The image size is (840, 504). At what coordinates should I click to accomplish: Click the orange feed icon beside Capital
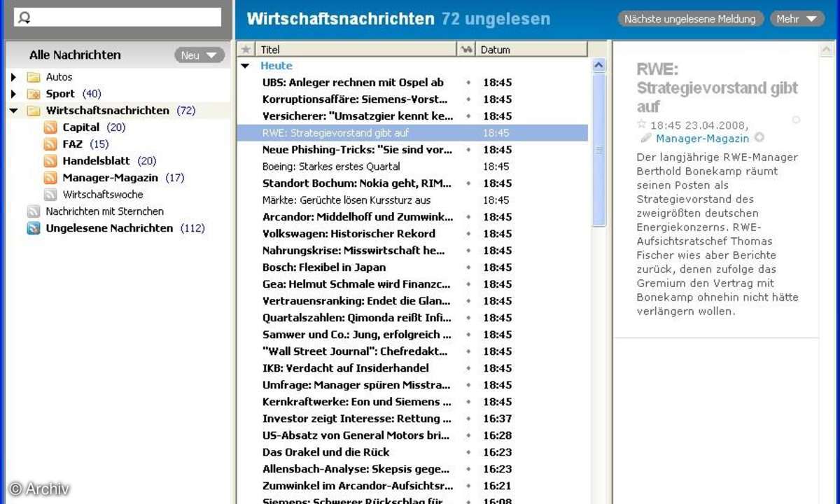coord(50,127)
